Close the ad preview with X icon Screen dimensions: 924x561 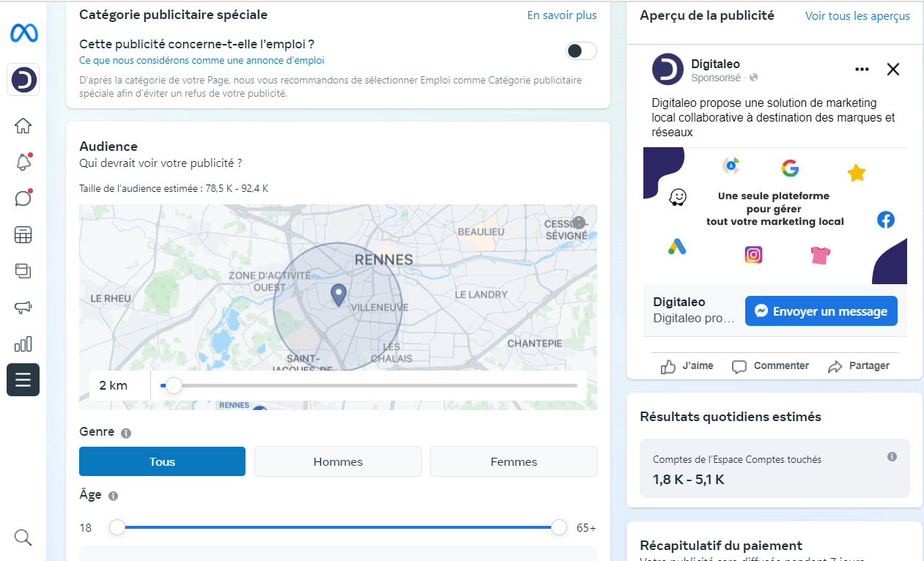click(893, 70)
